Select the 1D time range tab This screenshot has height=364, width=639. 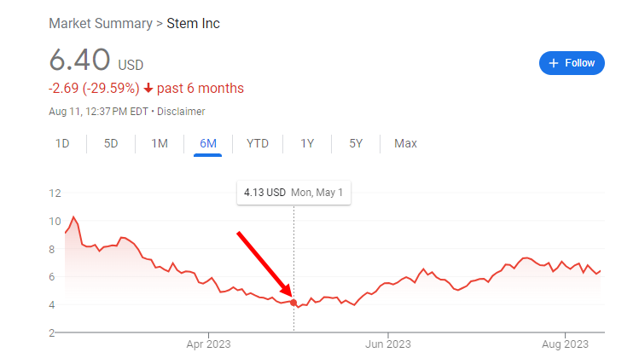point(62,143)
